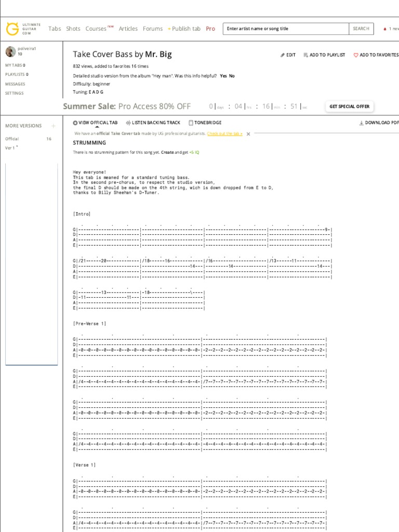Click the '[Pre-Verse 1]' section label

pos(89,324)
